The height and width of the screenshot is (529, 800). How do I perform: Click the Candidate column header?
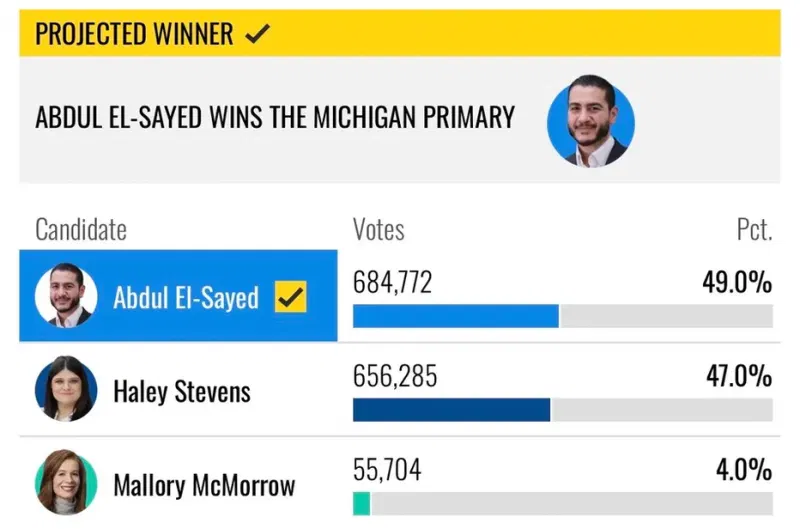tap(81, 230)
